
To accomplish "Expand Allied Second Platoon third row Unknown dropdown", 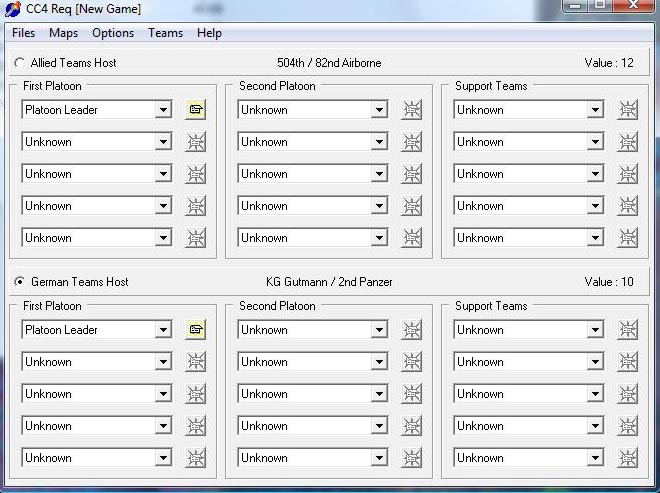I will (x=379, y=174).
